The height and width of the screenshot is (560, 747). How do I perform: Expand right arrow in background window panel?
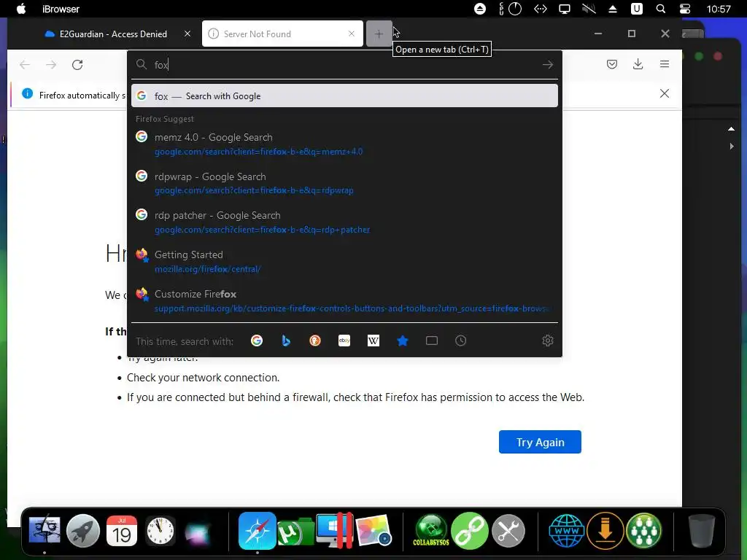tap(732, 146)
